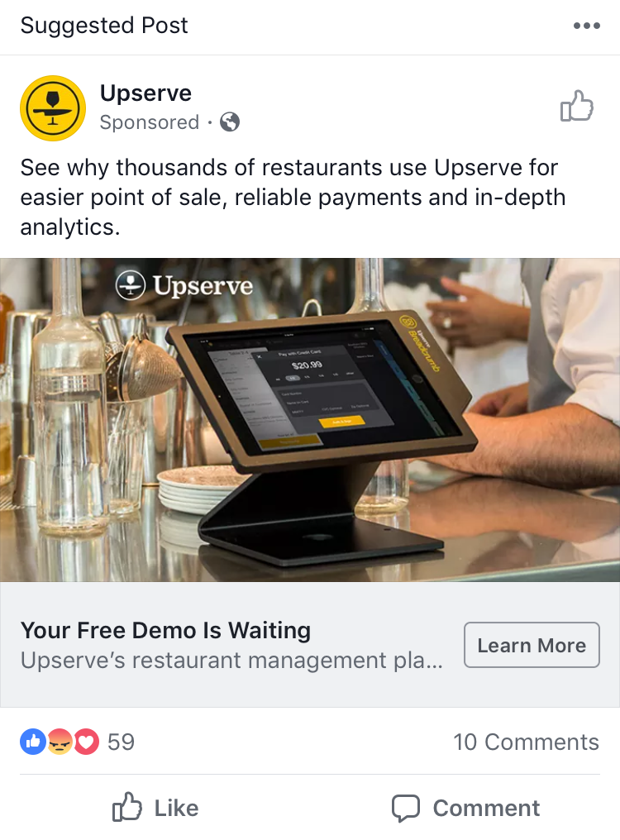Click the Suggested Post header label

click(104, 25)
